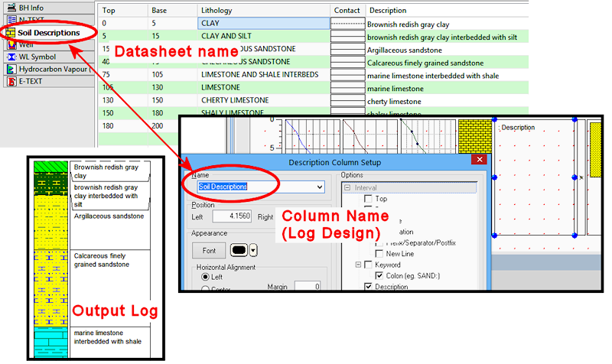
Task: Select Left horizontal alignment radio button
Action: tap(203, 277)
